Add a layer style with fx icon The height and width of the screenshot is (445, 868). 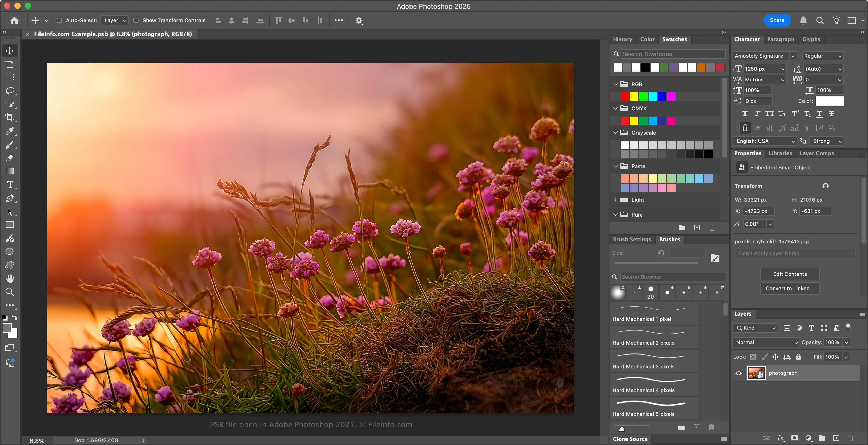pyautogui.click(x=780, y=438)
